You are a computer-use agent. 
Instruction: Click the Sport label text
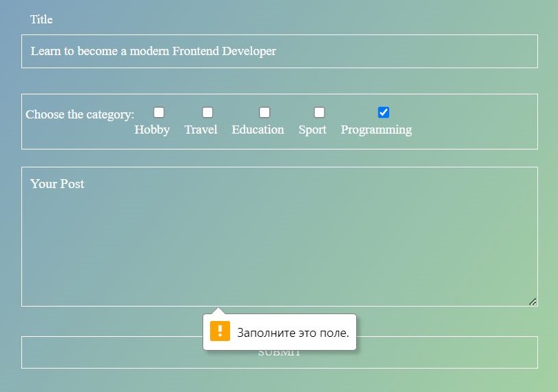click(313, 130)
